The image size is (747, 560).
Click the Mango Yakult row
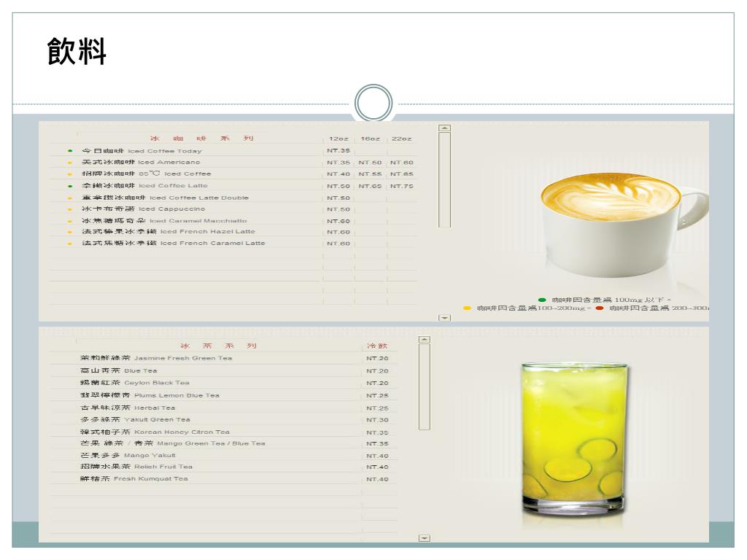tap(224, 456)
